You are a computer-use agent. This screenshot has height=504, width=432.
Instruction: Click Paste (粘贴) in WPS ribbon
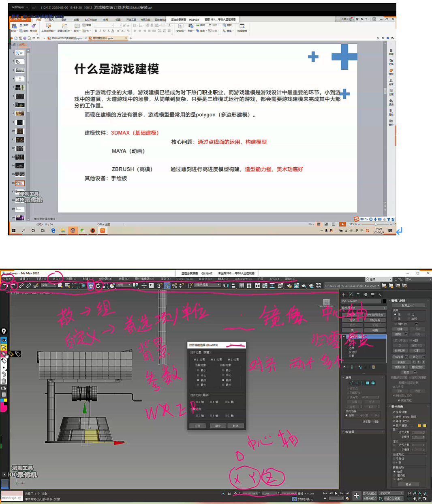[14, 28]
